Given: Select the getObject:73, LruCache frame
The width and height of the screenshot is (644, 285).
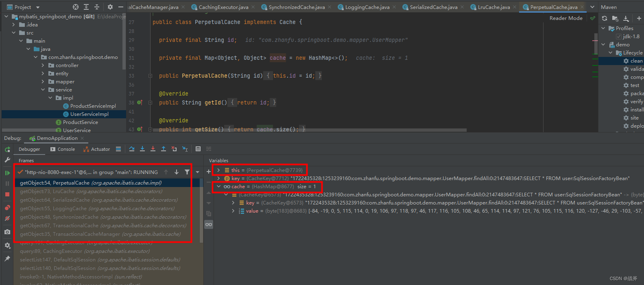Looking at the screenshot, I should [107, 191].
